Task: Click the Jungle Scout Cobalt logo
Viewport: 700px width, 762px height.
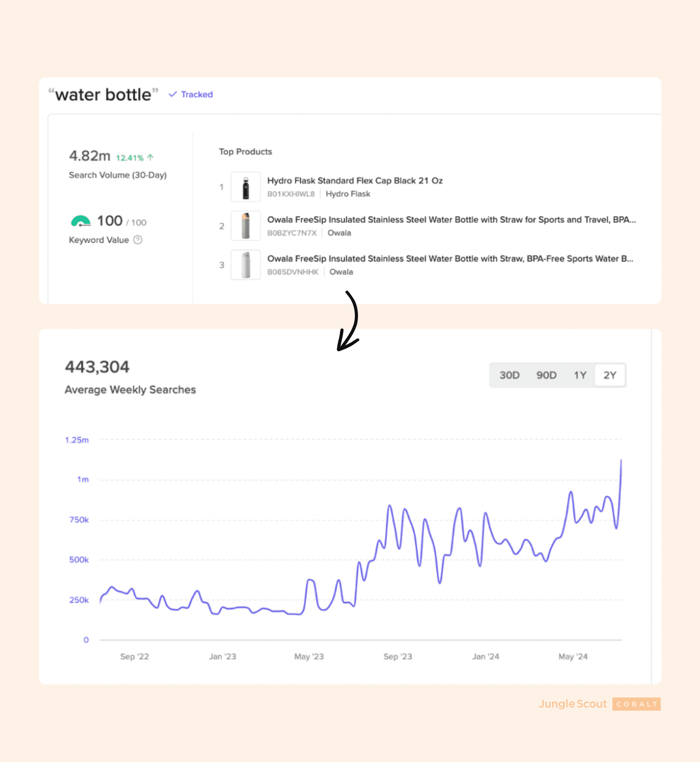Action: pyautogui.click(x=599, y=704)
